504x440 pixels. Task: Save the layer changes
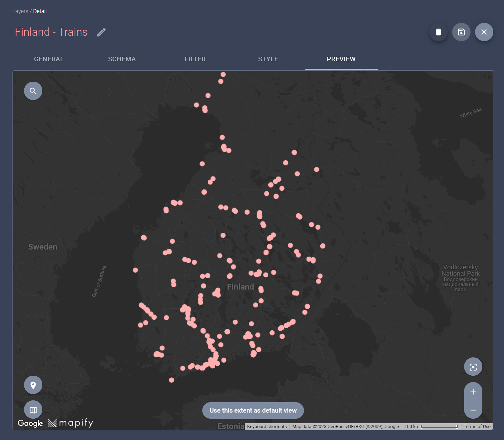(x=461, y=32)
